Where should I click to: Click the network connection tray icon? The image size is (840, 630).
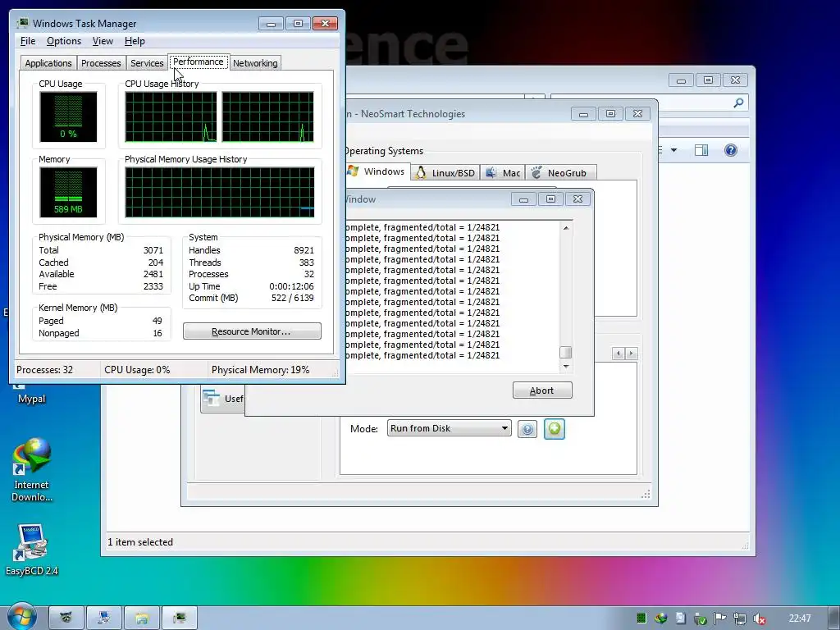(739, 619)
